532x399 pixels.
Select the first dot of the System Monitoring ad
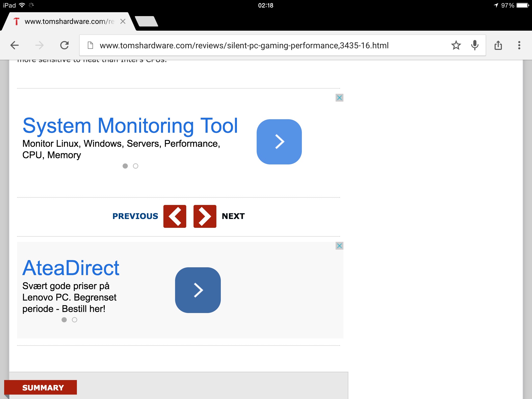(x=125, y=166)
